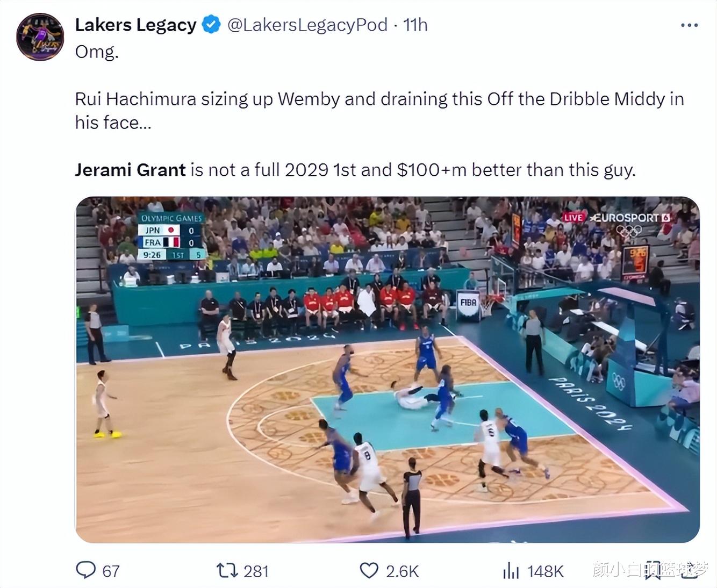Click the 281 retweets count
Image resolution: width=717 pixels, height=588 pixels.
click(256, 571)
